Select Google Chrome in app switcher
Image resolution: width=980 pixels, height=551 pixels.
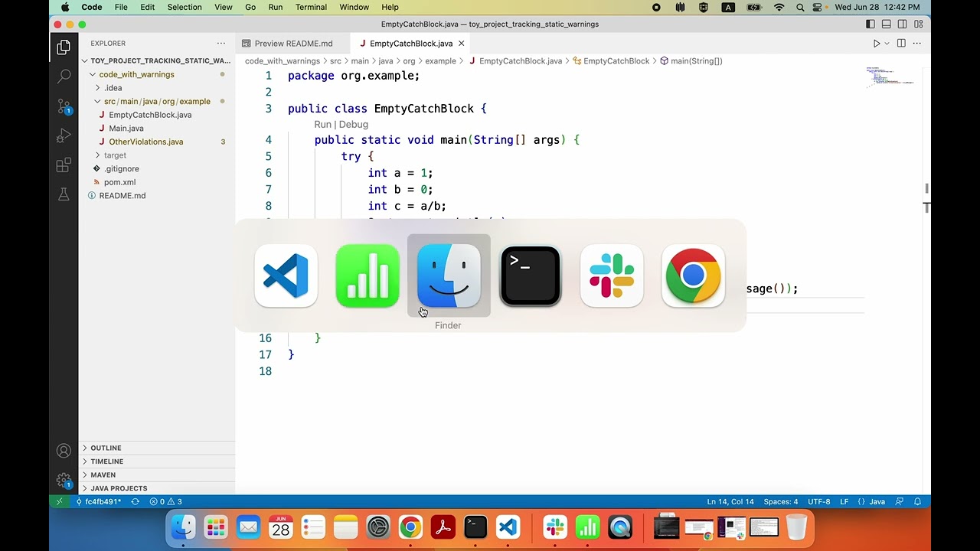click(693, 275)
